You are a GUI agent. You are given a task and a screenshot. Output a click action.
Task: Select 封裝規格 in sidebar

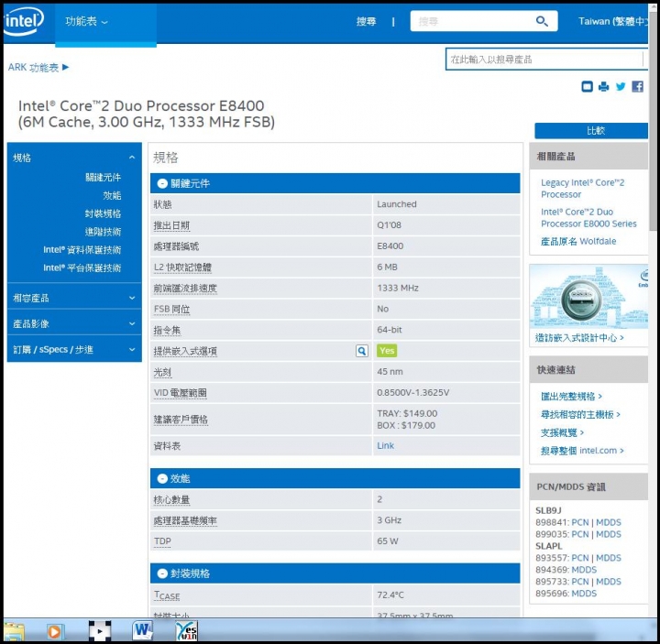(x=103, y=213)
